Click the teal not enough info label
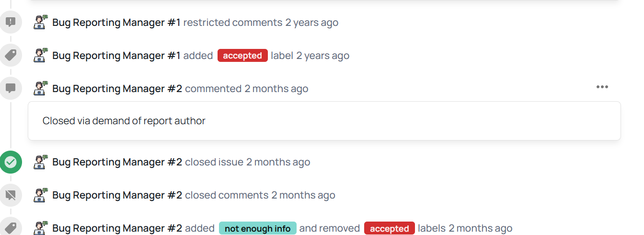The image size is (644, 235). pos(257,229)
